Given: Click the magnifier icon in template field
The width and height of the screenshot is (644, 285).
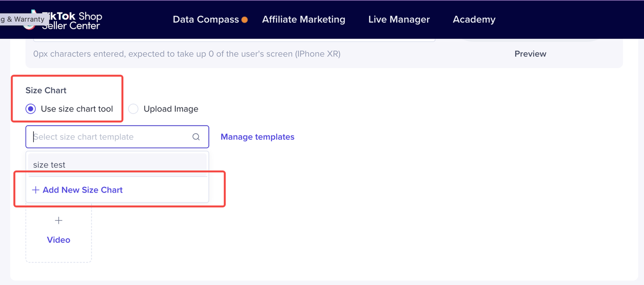Looking at the screenshot, I should [196, 137].
